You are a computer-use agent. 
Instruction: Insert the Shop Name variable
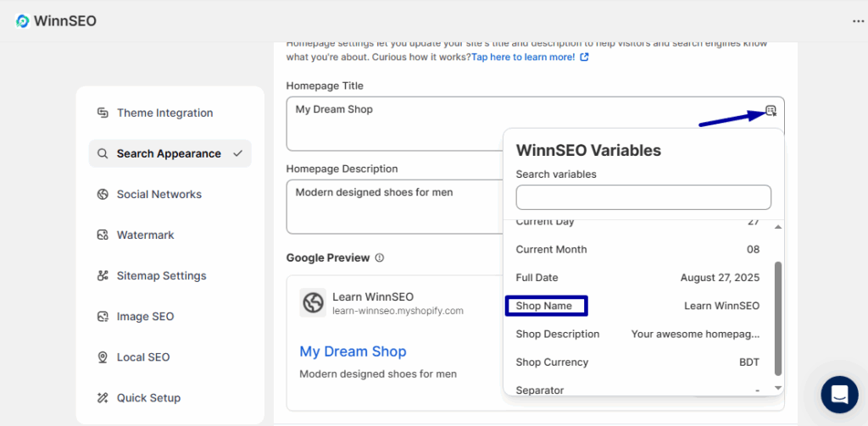coord(637,306)
